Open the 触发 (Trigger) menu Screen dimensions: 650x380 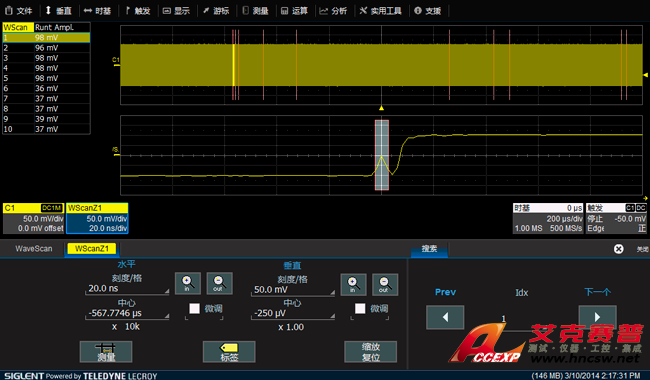pos(138,11)
